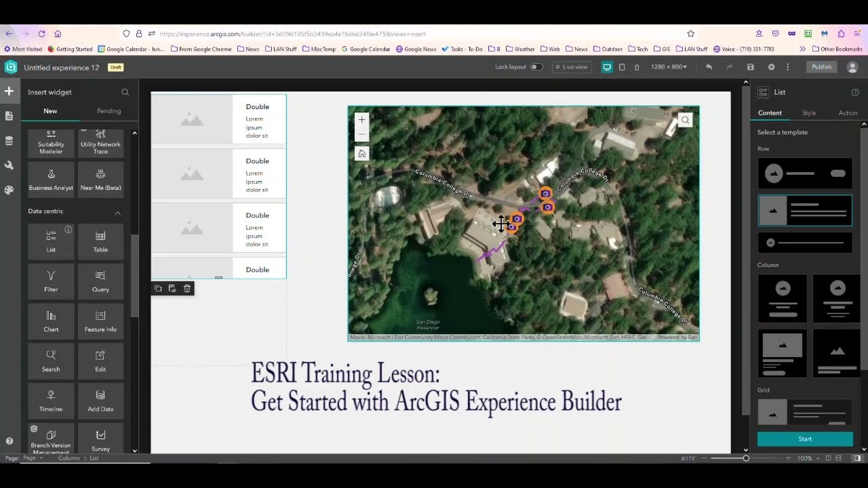Choose the first Row list template
The height and width of the screenshot is (488, 868).
coord(805,174)
